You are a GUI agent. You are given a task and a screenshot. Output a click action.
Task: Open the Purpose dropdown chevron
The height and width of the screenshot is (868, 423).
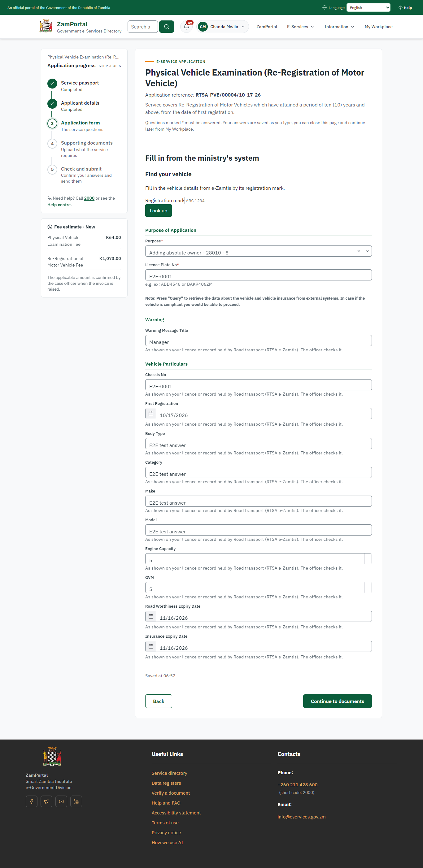pyautogui.click(x=367, y=251)
